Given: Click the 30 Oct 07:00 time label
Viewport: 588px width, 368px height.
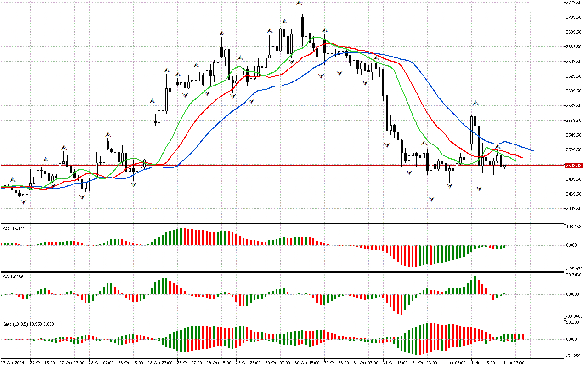Looking at the screenshot, I should (278, 362).
